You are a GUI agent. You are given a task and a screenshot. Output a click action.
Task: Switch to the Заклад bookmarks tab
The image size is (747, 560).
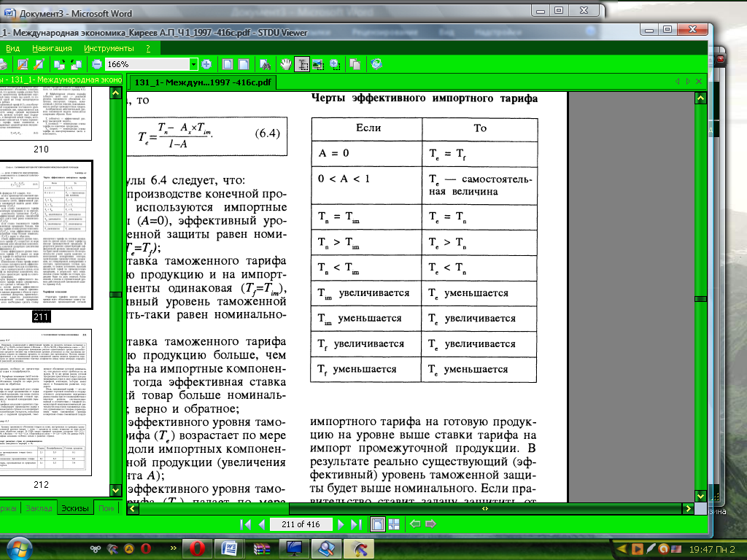39,508
